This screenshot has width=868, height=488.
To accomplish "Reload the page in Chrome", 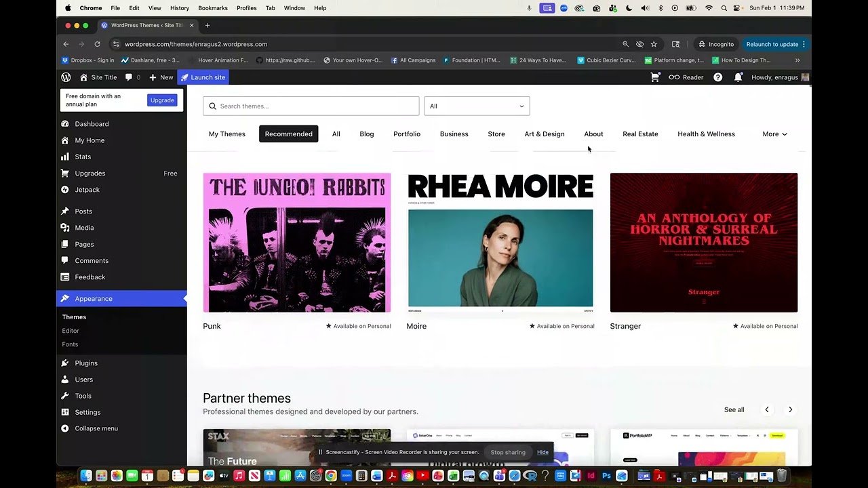I will coord(97,44).
